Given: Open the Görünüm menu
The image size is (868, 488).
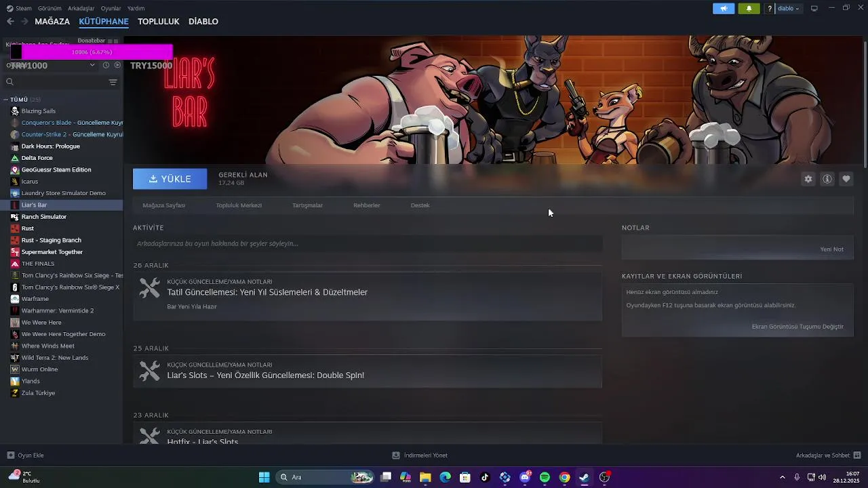Looking at the screenshot, I should (x=50, y=8).
